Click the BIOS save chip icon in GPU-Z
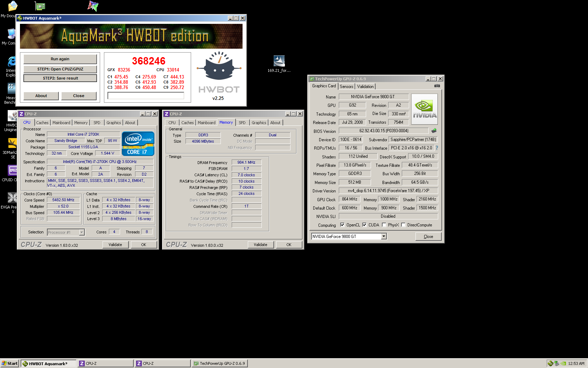 pyautogui.click(x=434, y=131)
